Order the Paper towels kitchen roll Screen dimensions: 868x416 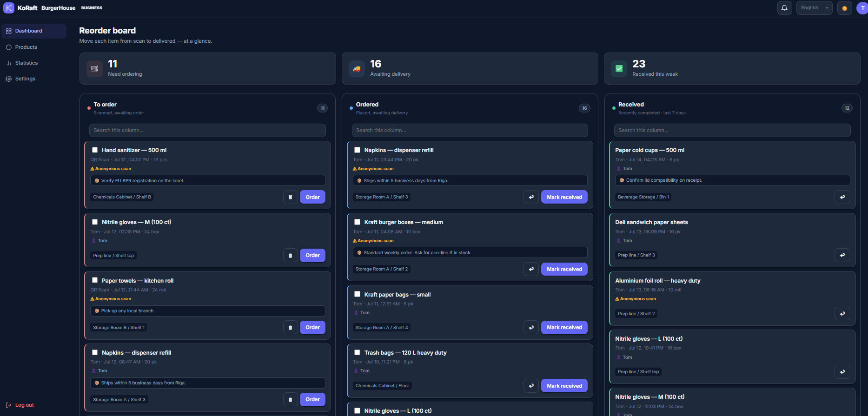point(312,327)
